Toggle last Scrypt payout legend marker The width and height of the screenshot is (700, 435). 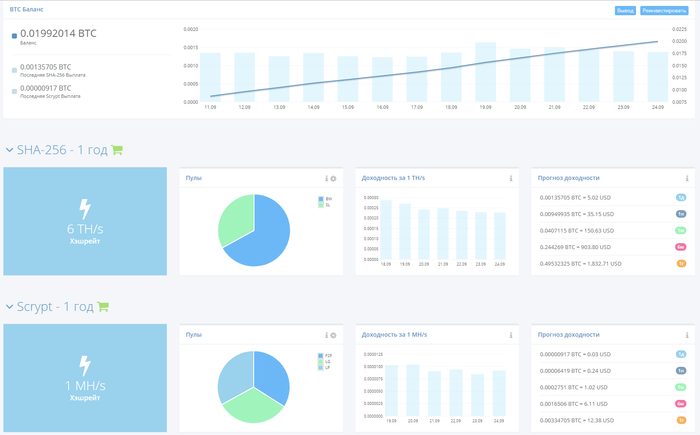click(14, 91)
